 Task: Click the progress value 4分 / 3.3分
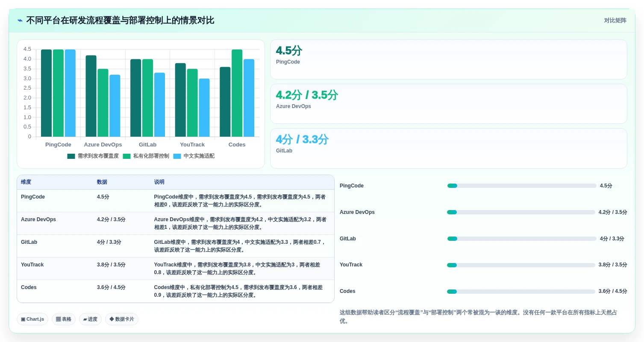612,239
